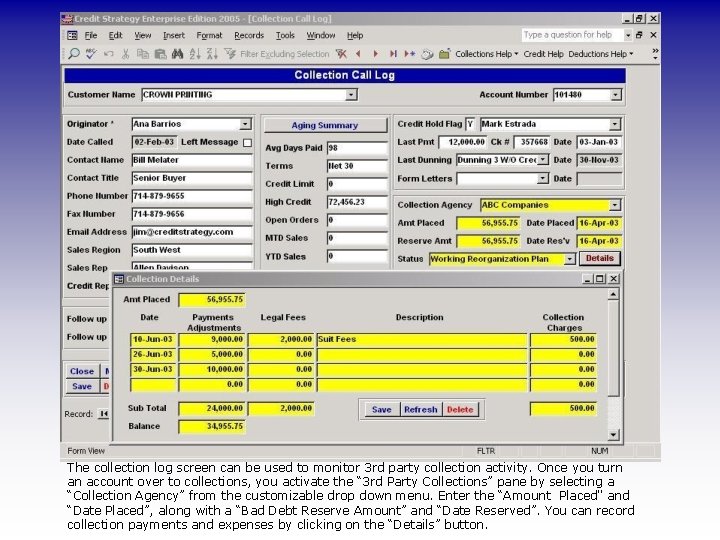Run the Spelling check toolbar icon

click(x=91, y=54)
